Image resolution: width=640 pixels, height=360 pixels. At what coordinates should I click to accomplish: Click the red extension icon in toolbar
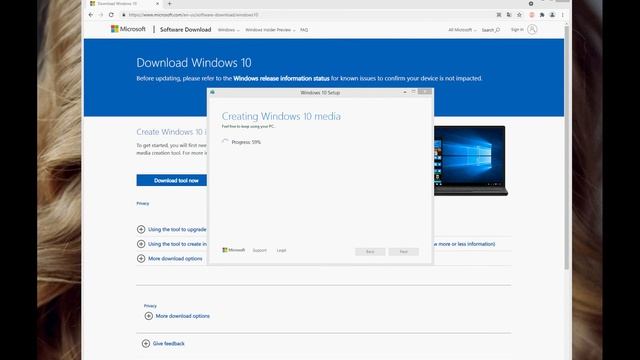coord(532,15)
